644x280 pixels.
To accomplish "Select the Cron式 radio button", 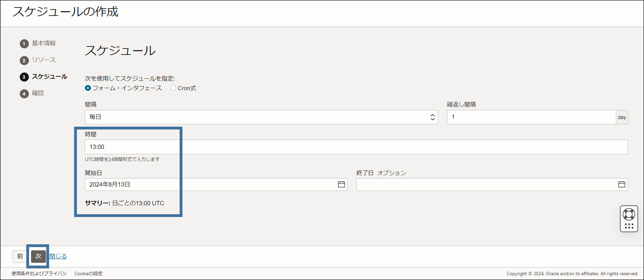I will coord(173,88).
